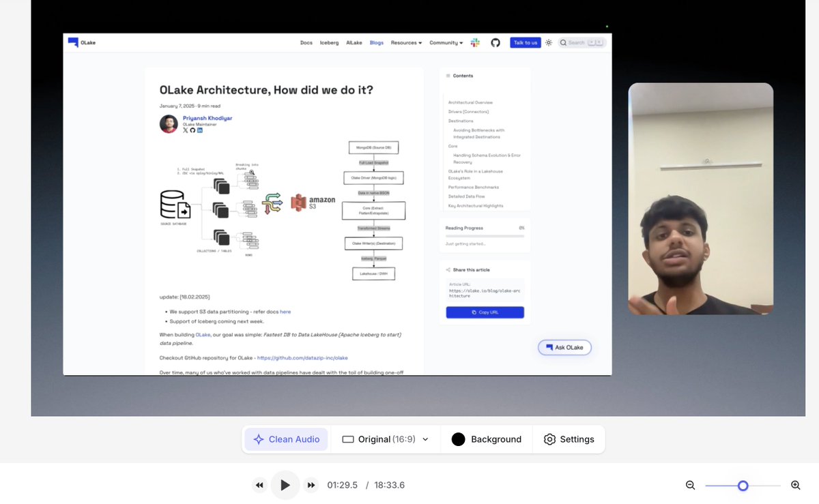Click the Clean Audio sparkle icon
The width and height of the screenshot is (819, 504).
tap(259, 439)
